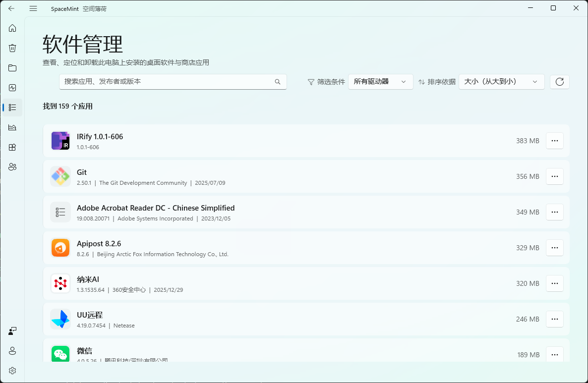Select the 纳米AI title
The width and height of the screenshot is (588, 383).
click(88, 279)
